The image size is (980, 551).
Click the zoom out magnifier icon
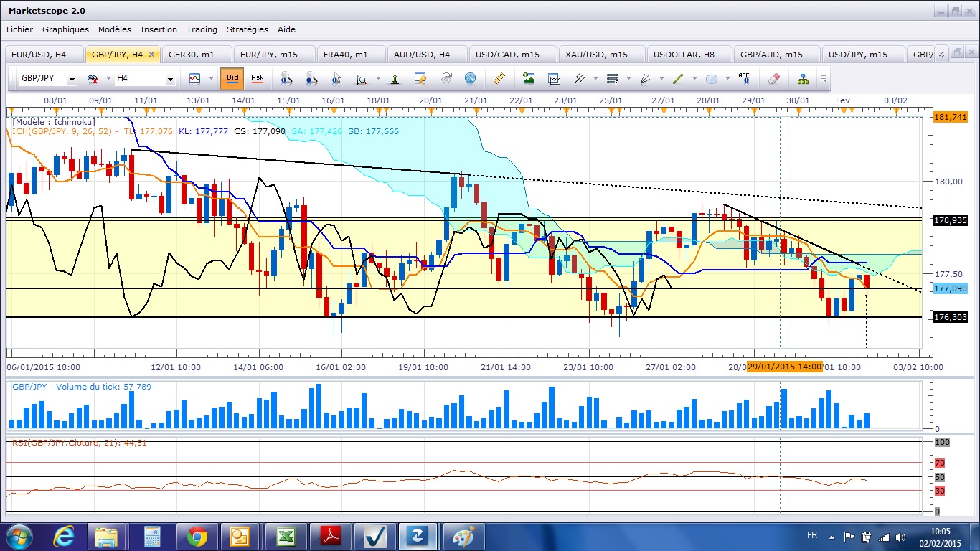coord(311,78)
